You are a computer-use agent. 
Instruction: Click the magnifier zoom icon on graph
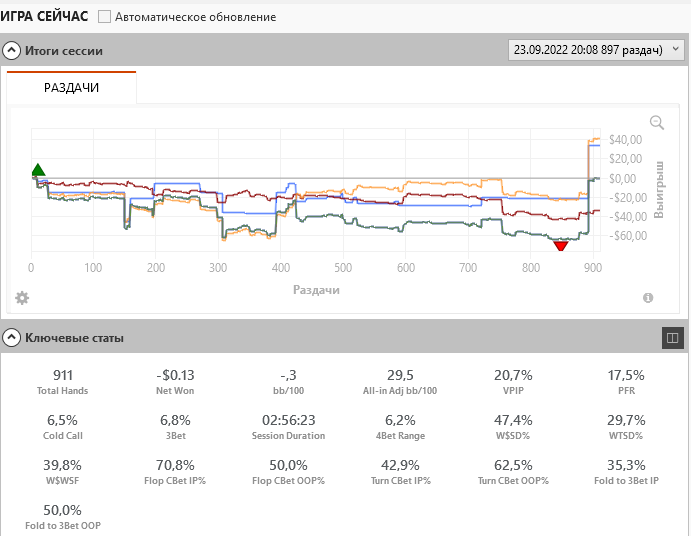[x=657, y=123]
